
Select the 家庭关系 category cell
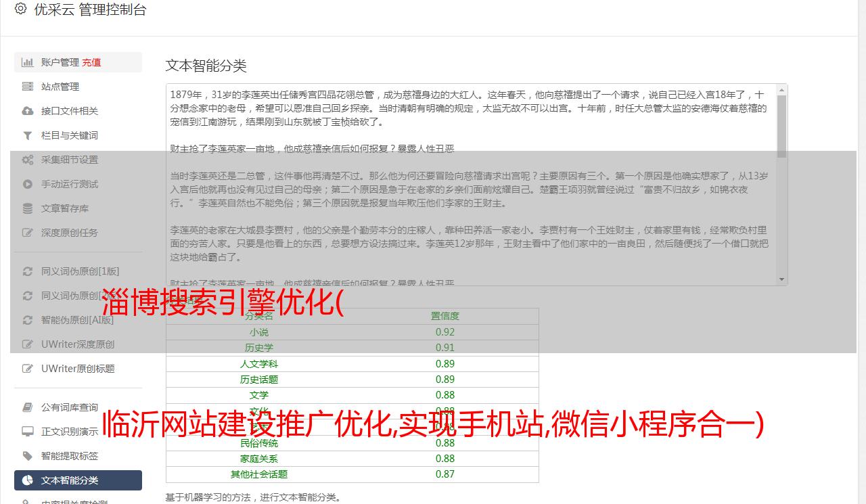coord(259,459)
